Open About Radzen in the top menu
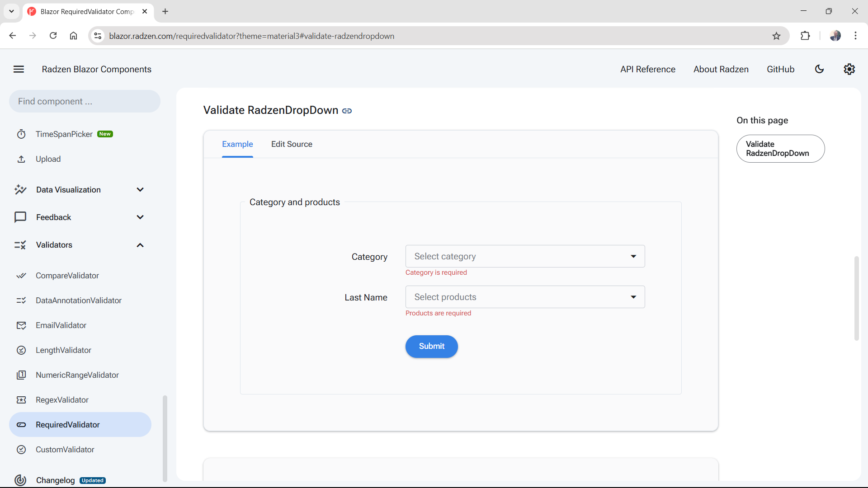868x488 pixels. click(x=721, y=69)
